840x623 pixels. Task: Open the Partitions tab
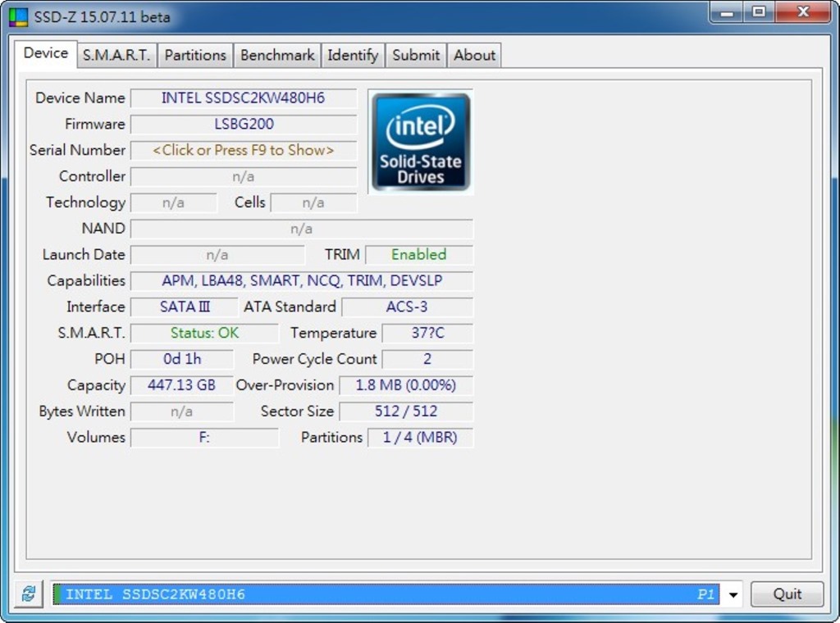click(x=195, y=55)
